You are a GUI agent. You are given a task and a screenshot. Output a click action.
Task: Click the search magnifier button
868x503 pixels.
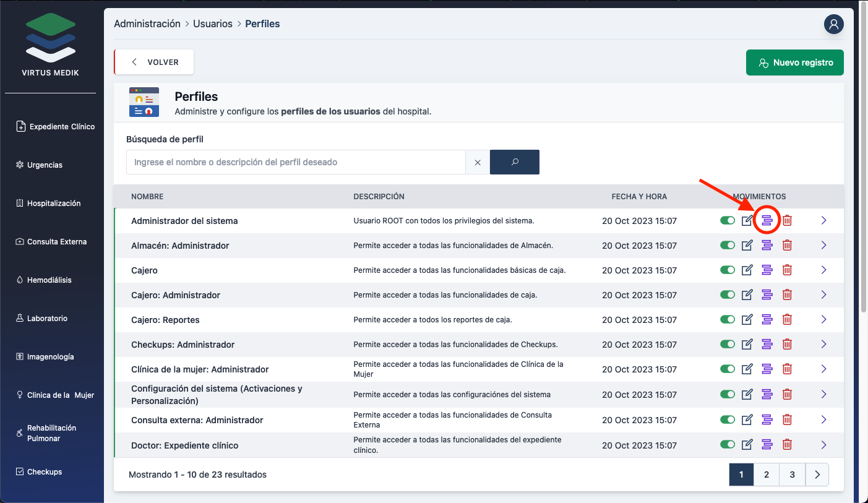pyautogui.click(x=514, y=162)
